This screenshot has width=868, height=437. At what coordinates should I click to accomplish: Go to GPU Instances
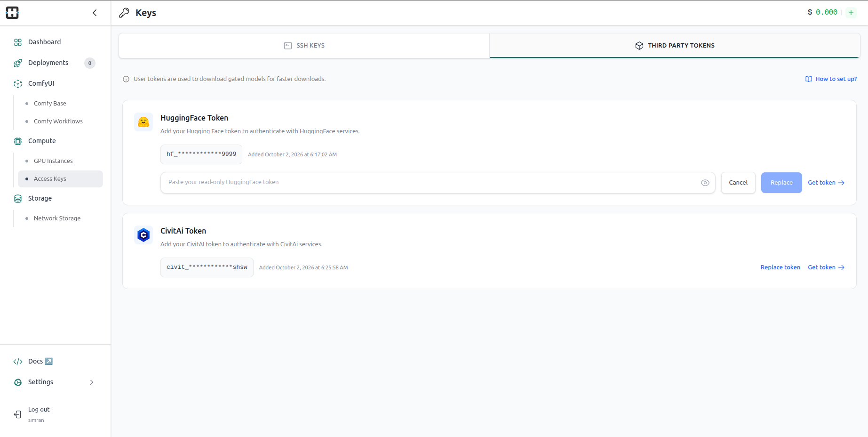[53, 161]
